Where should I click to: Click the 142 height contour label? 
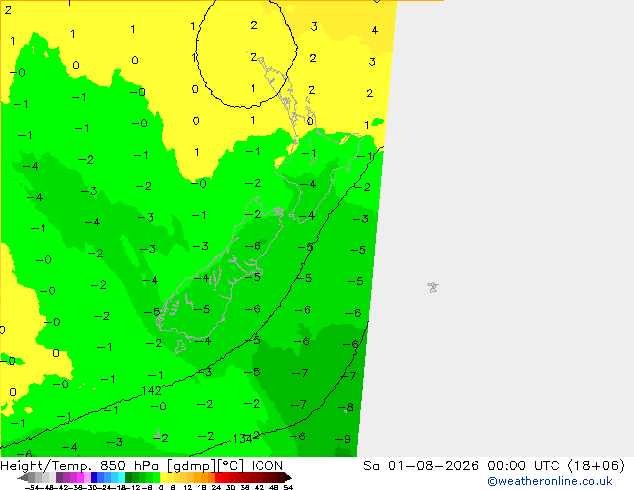pyautogui.click(x=152, y=391)
